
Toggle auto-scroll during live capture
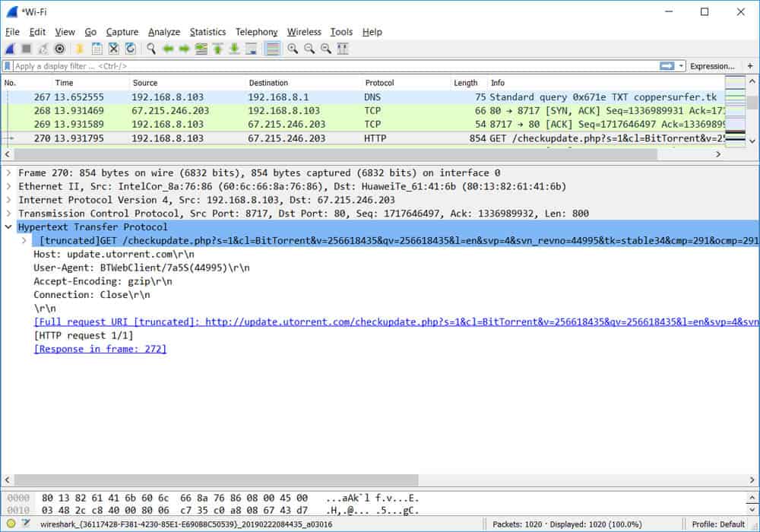click(251, 49)
